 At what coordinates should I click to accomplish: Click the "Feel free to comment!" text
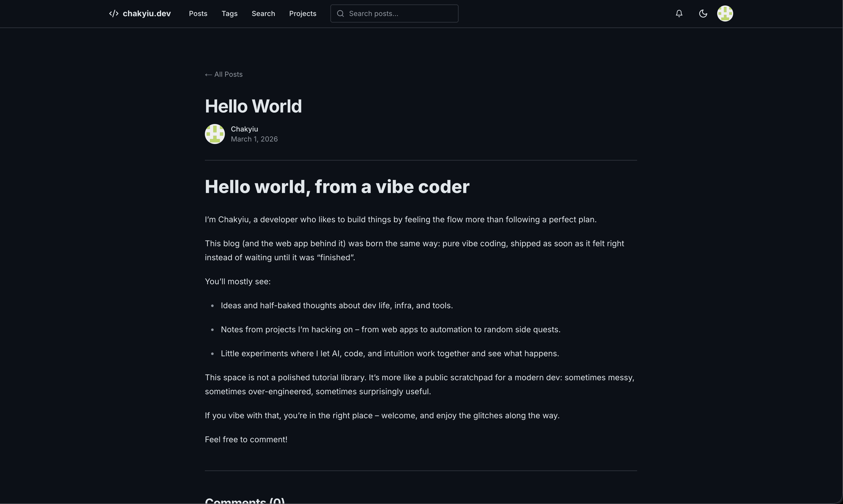pyautogui.click(x=246, y=439)
